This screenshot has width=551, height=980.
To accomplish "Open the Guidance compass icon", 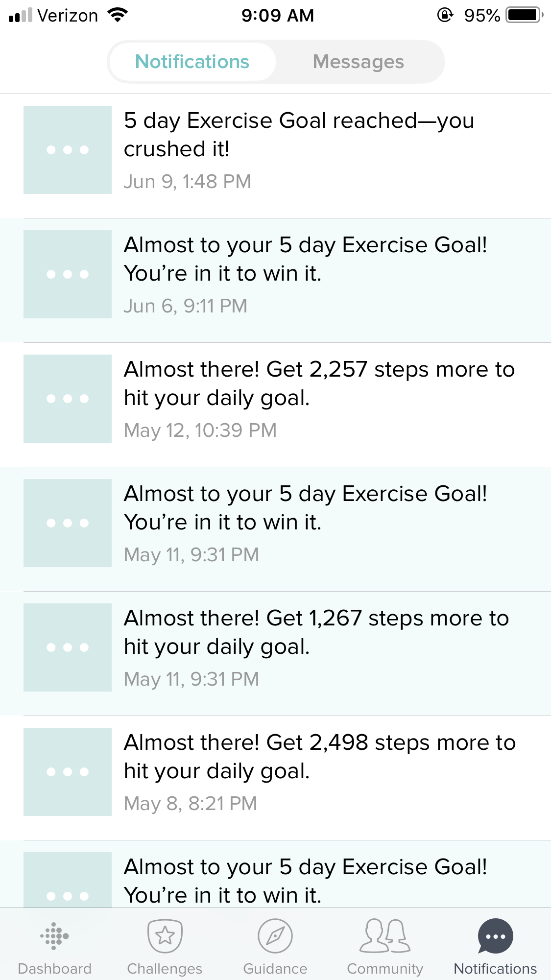I will coord(275,936).
